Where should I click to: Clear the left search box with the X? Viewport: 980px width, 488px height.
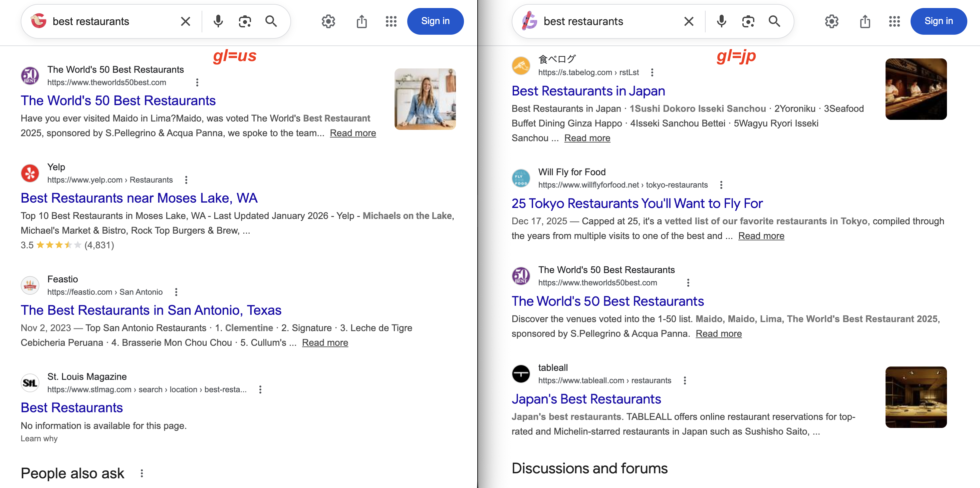[x=185, y=21]
